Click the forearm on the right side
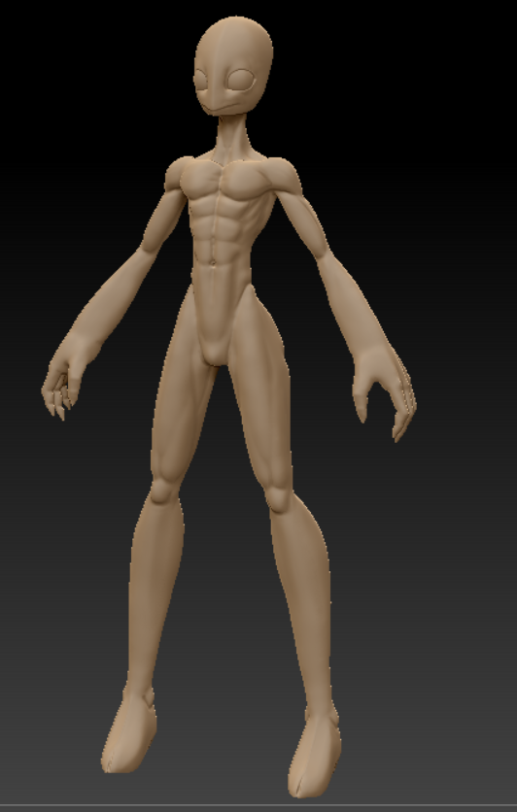The height and width of the screenshot is (812, 517). (x=347, y=306)
